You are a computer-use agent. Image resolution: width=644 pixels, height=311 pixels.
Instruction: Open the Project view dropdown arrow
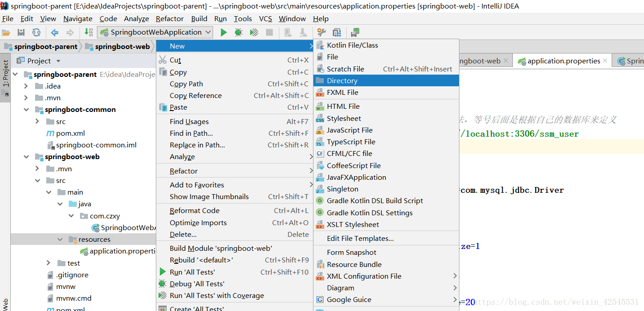tap(58, 61)
